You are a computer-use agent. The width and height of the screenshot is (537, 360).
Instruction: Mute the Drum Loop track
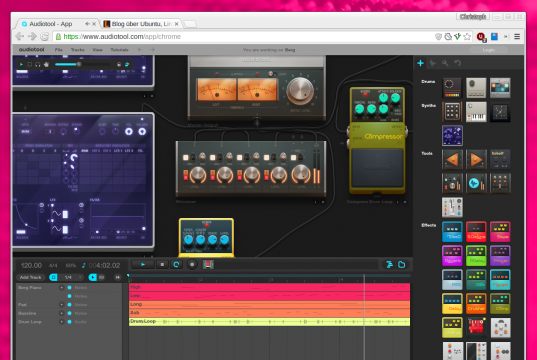70,322
